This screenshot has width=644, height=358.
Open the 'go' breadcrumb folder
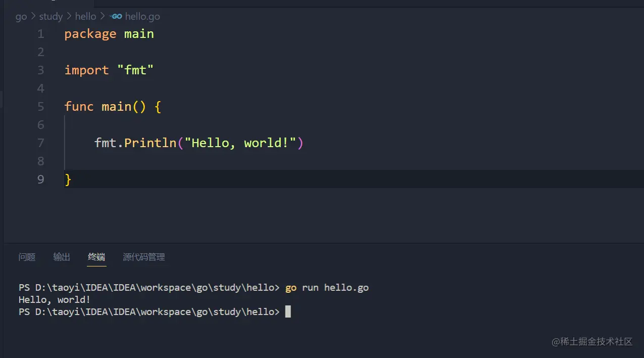coord(21,16)
